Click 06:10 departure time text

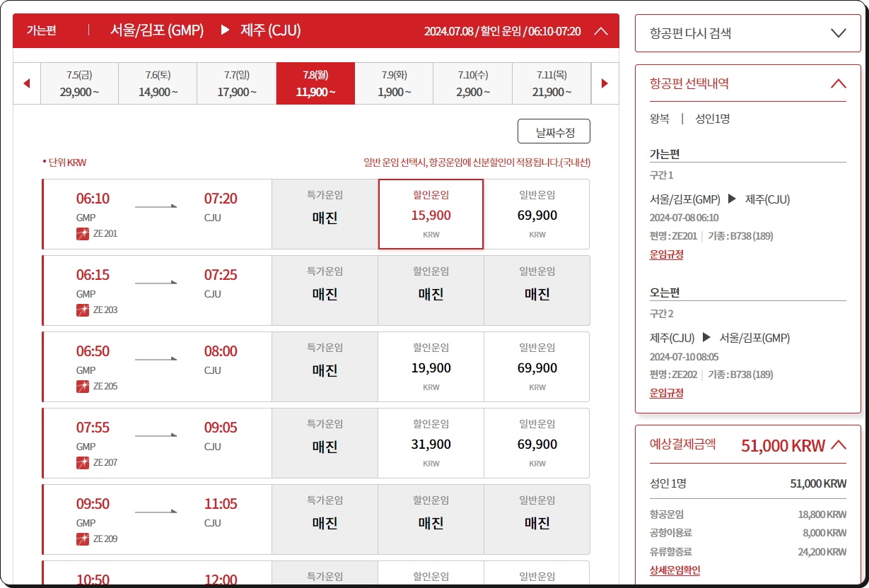(x=93, y=199)
